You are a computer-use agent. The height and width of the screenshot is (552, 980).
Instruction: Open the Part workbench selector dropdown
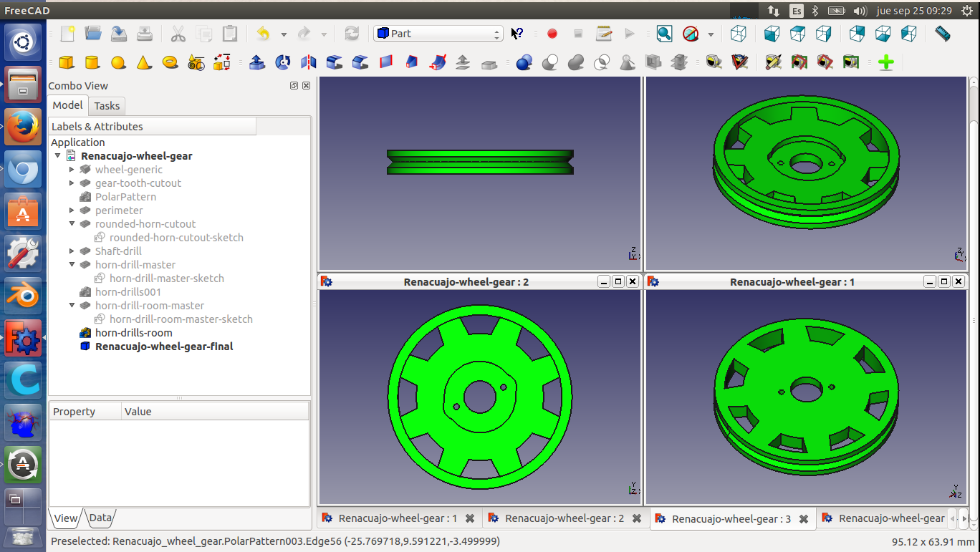[438, 34]
